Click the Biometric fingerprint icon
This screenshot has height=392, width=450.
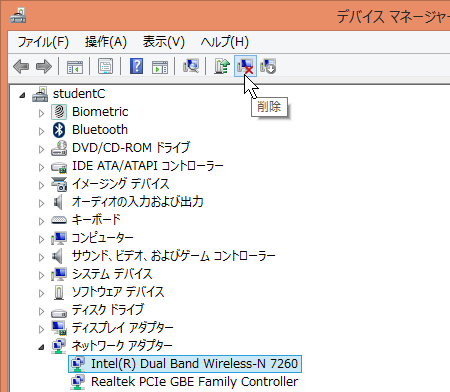(59, 112)
